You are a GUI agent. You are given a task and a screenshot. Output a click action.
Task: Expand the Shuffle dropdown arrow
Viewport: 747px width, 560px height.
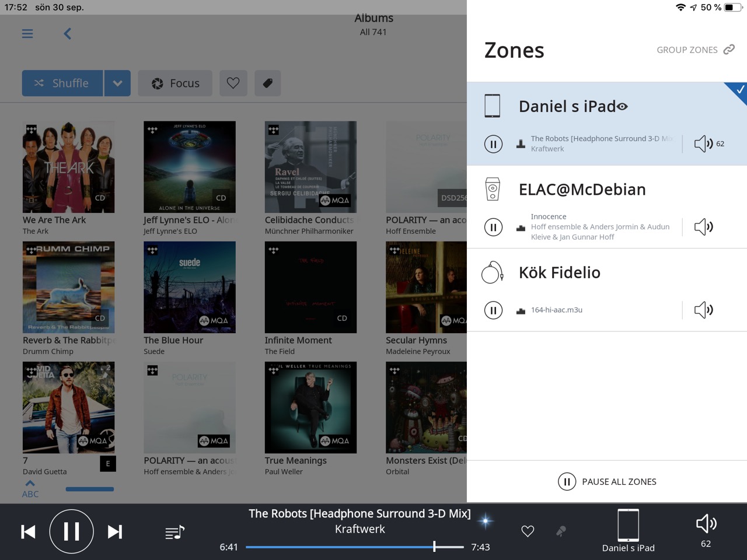pos(117,83)
